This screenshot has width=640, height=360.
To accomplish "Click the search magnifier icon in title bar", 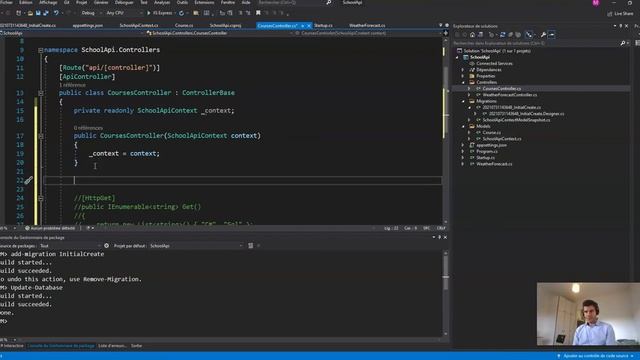I will click(329, 2).
